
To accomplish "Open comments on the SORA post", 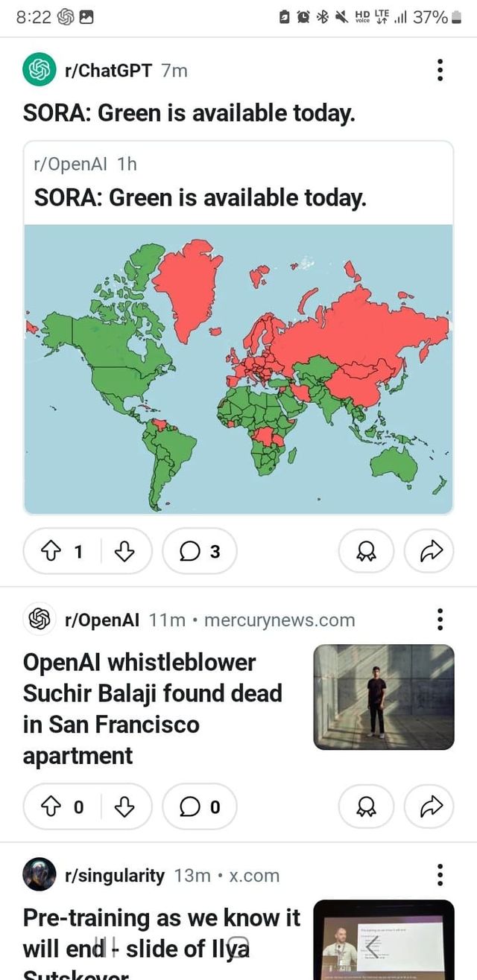I will pos(200,551).
